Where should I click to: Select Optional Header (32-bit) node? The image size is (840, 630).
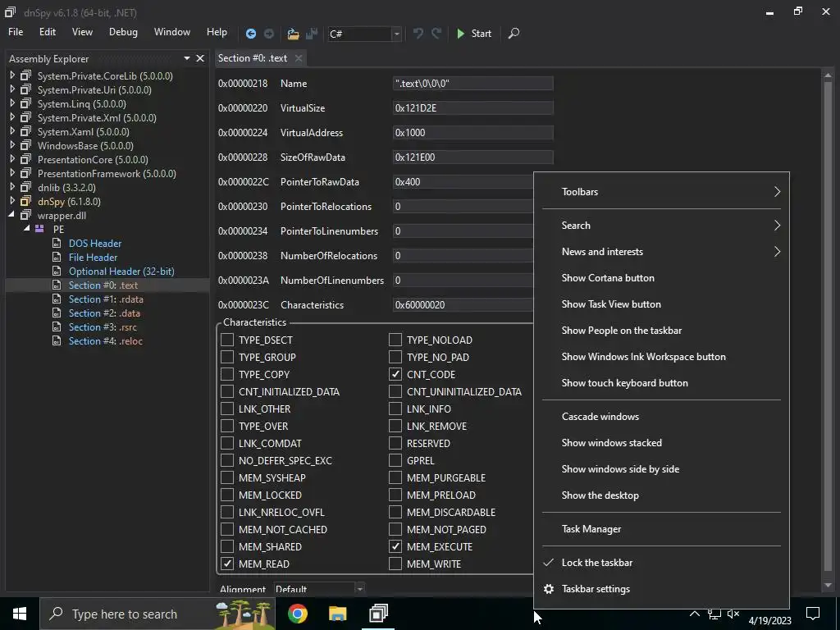(121, 271)
